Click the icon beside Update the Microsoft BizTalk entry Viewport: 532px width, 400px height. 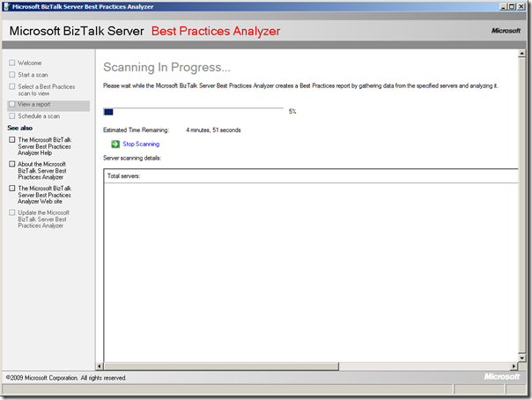(12, 212)
